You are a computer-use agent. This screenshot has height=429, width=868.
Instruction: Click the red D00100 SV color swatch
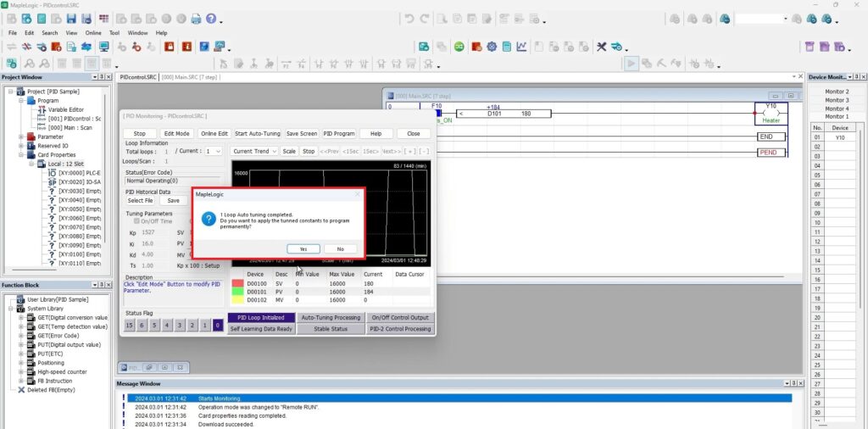(x=237, y=283)
